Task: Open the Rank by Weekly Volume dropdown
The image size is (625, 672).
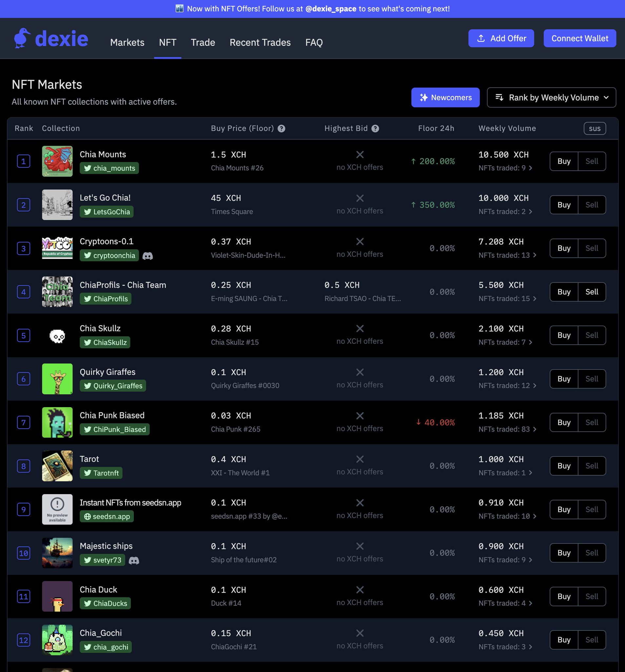Action: coord(551,97)
